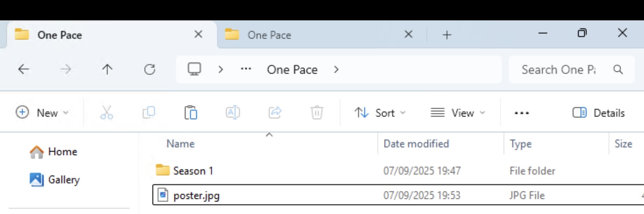Image resolution: width=644 pixels, height=214 pixels.
Task: Click the Paste clipboard icon
Action: pos(191,113)
